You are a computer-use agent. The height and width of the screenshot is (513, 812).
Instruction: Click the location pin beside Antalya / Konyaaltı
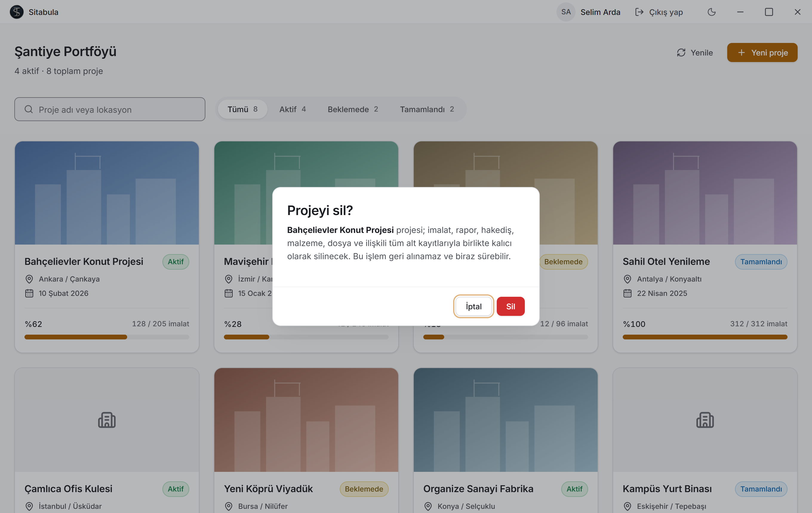click(628, 279)
